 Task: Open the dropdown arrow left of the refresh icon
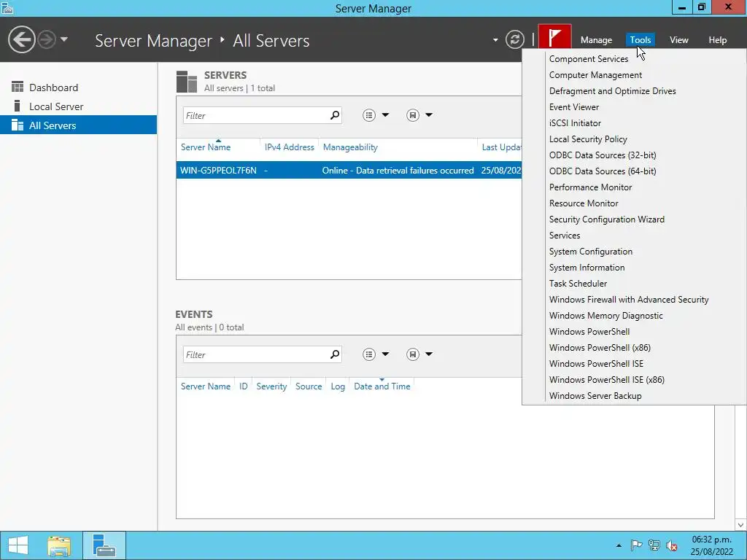[495, 40]
